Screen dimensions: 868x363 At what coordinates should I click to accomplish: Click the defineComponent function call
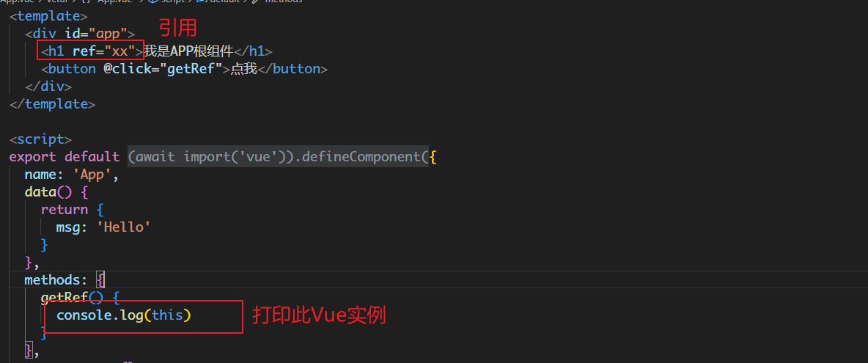click(x=370, y=157)
